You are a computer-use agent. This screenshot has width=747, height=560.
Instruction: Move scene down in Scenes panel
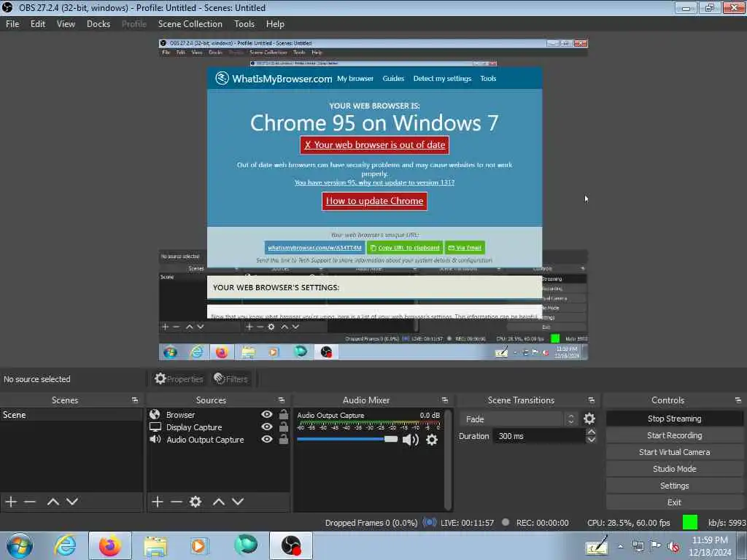(x=72, y=502)
